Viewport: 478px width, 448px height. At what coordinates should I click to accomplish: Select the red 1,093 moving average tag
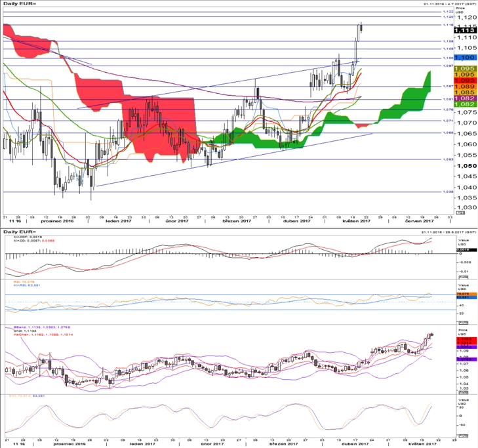click(x=465, y=81)
